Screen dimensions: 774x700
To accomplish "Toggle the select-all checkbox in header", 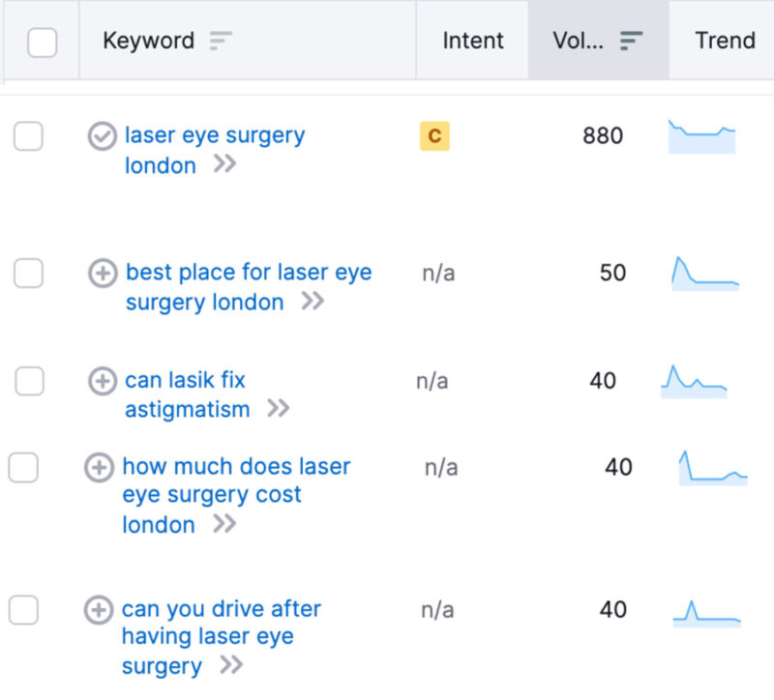I will point(42,42).
